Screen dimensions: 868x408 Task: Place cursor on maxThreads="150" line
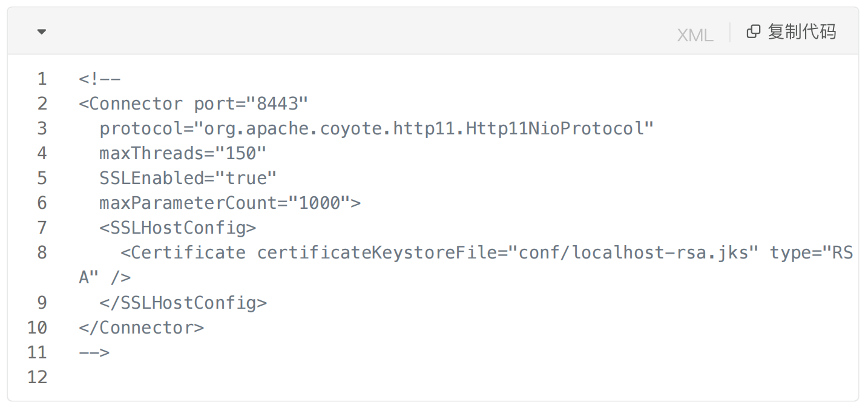coord(183,153)
